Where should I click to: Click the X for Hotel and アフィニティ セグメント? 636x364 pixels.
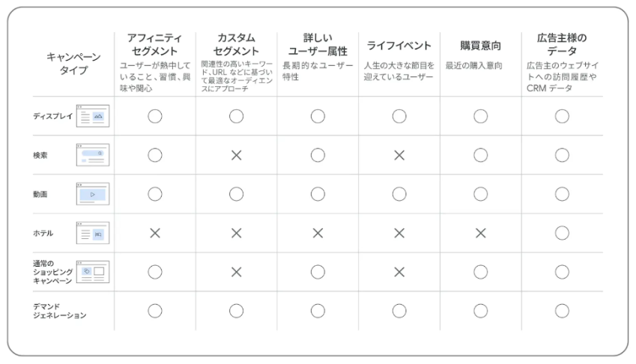pyautogui.click(x=155, y=233)
